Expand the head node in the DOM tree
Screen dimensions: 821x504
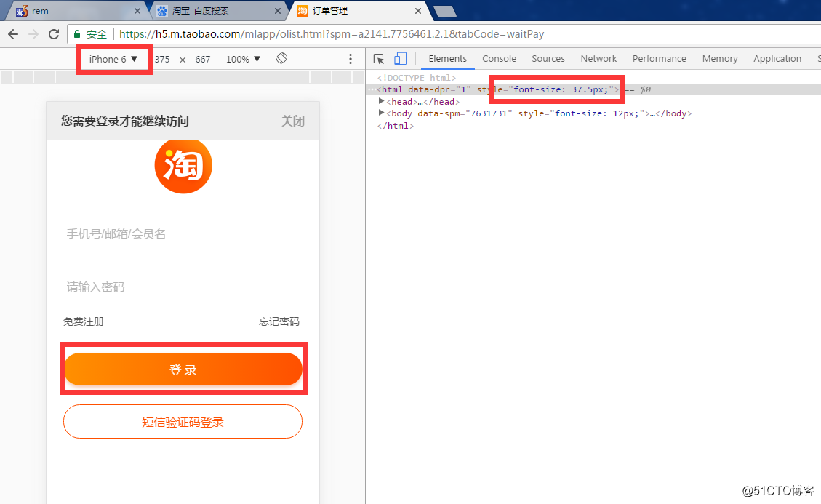382,101
